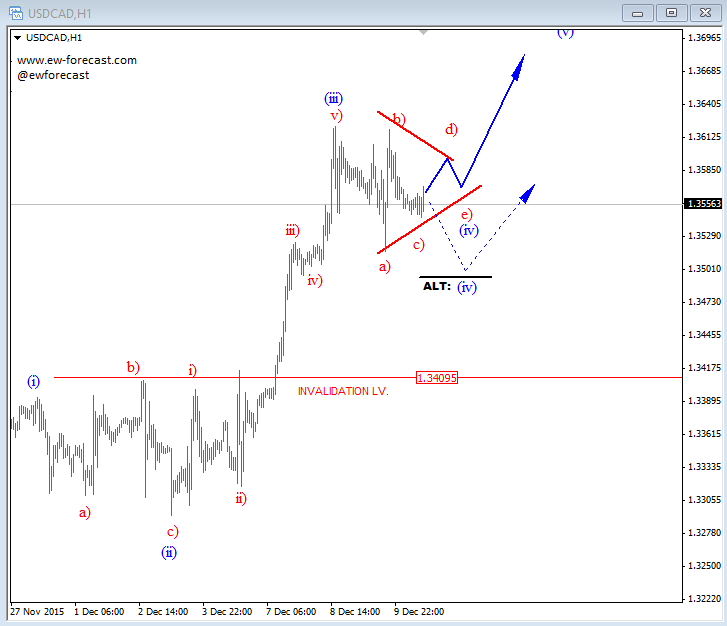Click the 1.34175 price scale value

coord(704,368)
